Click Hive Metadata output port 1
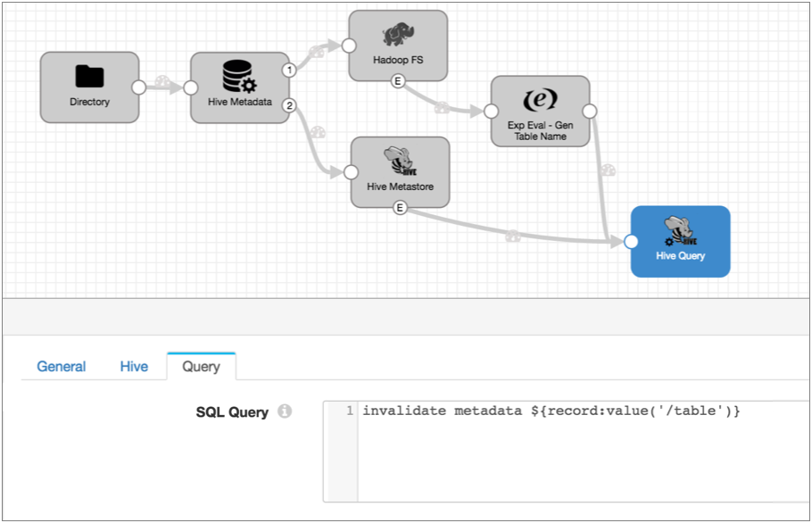 pyautogui.click(x=289, y=70)
